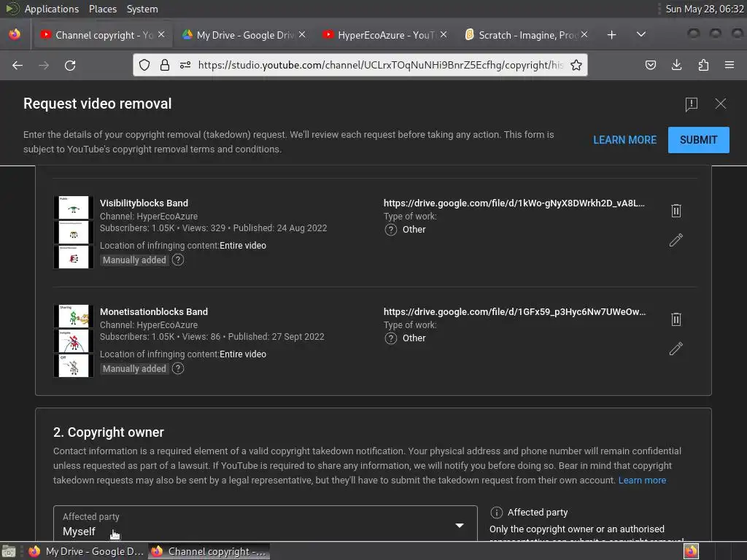Click Manually added tag under Visibilityblocks Band
747x560 pixels.
coord(134,260)
